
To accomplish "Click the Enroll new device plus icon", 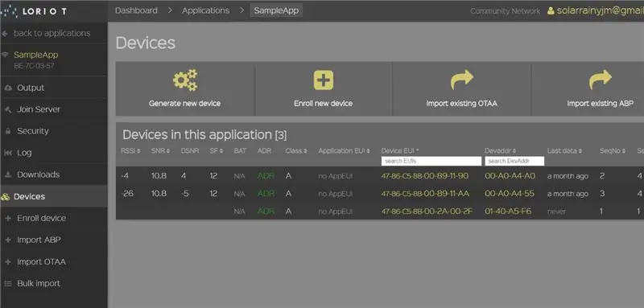I will click(x=324, y=80).
